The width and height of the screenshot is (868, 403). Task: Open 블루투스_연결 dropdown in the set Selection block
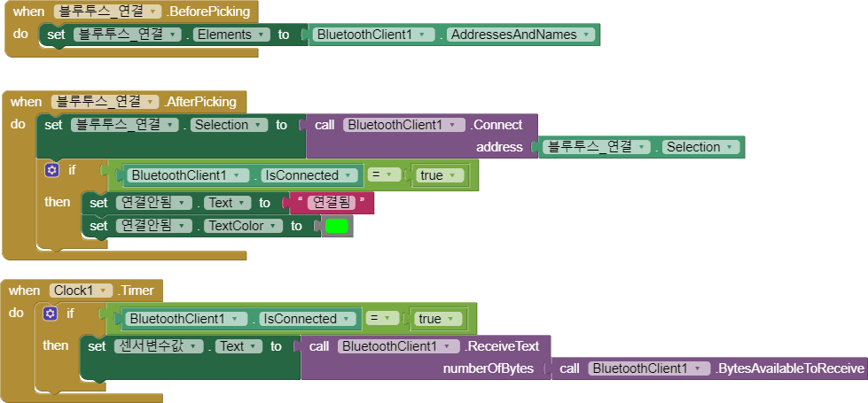[x=125, y=125]
